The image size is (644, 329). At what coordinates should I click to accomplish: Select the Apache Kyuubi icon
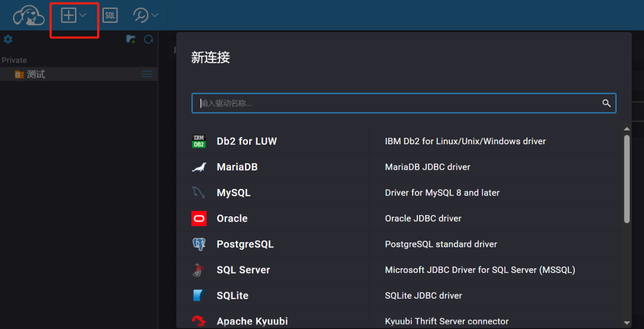tap(199, 321)
